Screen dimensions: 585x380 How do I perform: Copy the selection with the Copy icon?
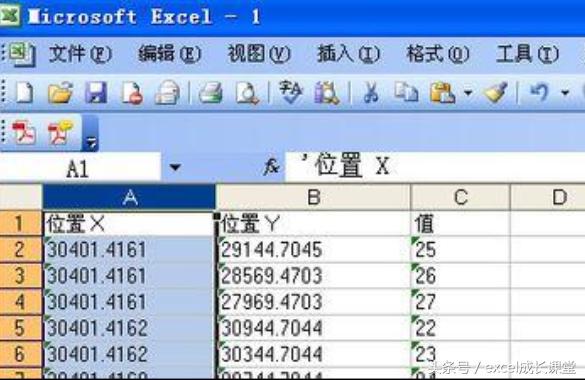406,92
